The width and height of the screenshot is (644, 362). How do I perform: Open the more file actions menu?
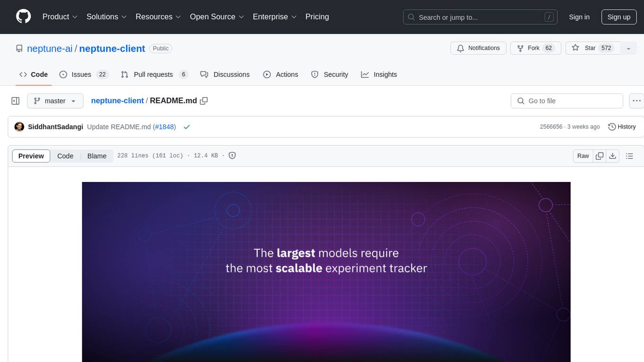637,101
